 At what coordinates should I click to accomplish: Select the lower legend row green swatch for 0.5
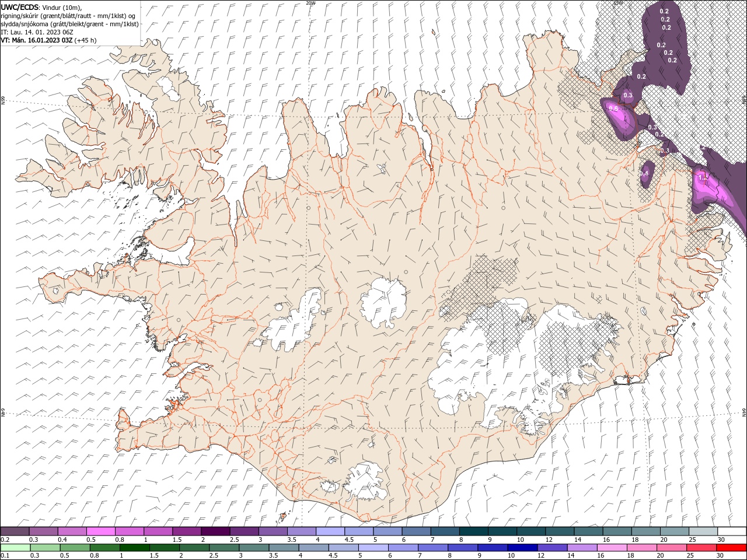point(75,547)
